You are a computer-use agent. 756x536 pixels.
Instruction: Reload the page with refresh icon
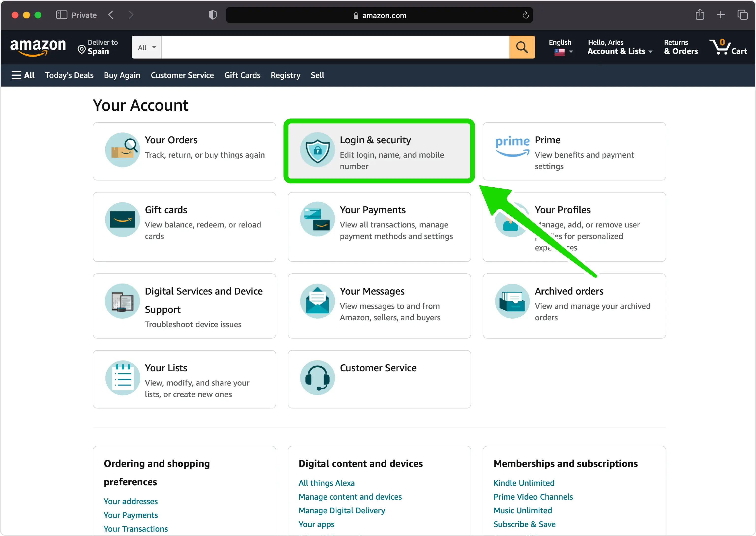[525, 15]
